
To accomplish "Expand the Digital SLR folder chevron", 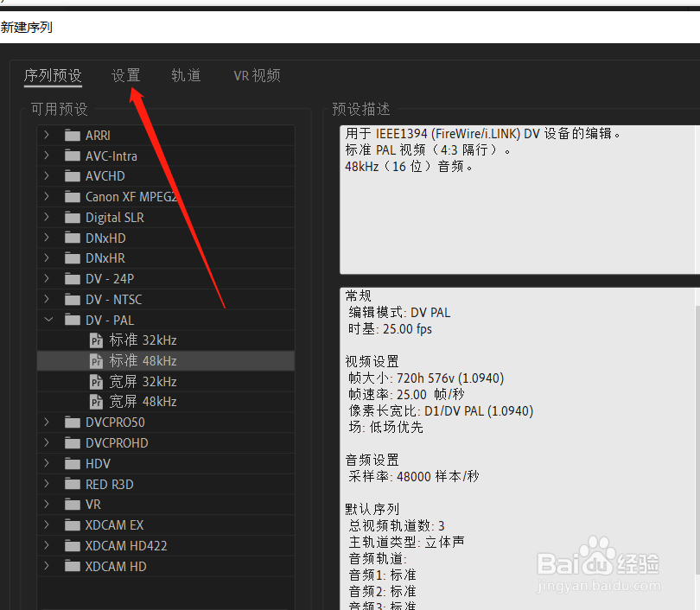I will coord(47,217).
